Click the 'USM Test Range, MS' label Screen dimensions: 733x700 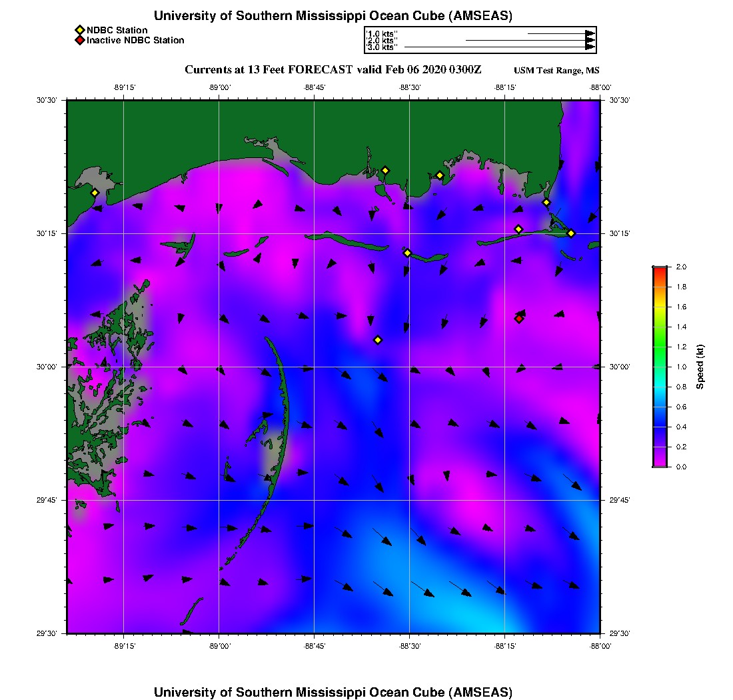556,71
